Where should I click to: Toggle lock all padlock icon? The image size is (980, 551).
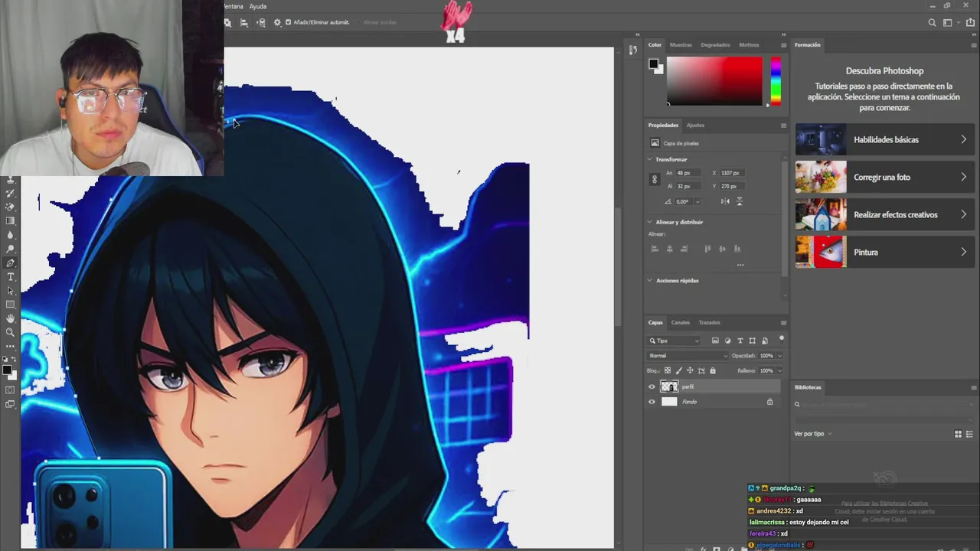713,370
